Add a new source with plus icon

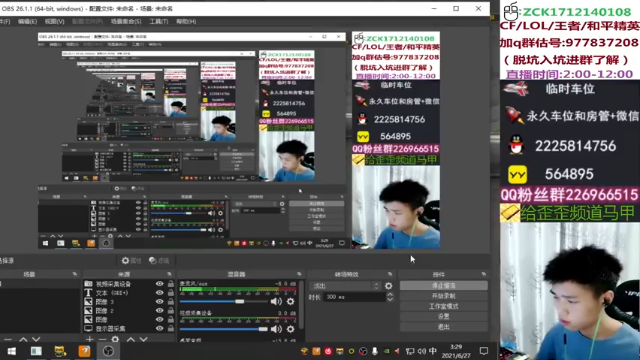click(89, 339)
